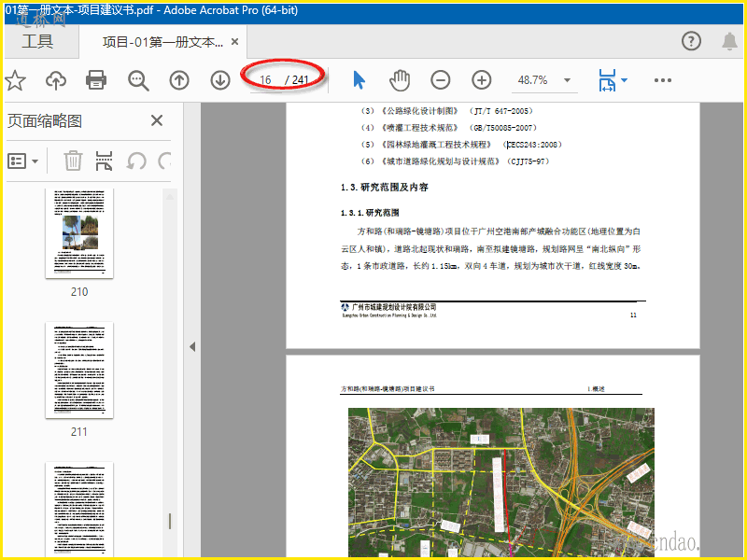Image resolution: width=747 pixels, height=560 pixels.
Task: Print the document using printer icon
Action: [96, 80]
